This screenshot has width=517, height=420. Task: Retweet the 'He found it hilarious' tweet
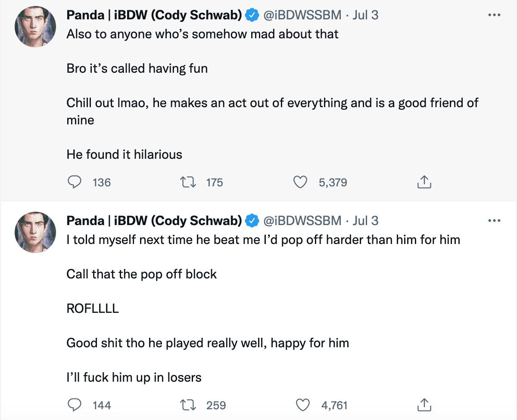pyautogui.click(x=188, y=182)
